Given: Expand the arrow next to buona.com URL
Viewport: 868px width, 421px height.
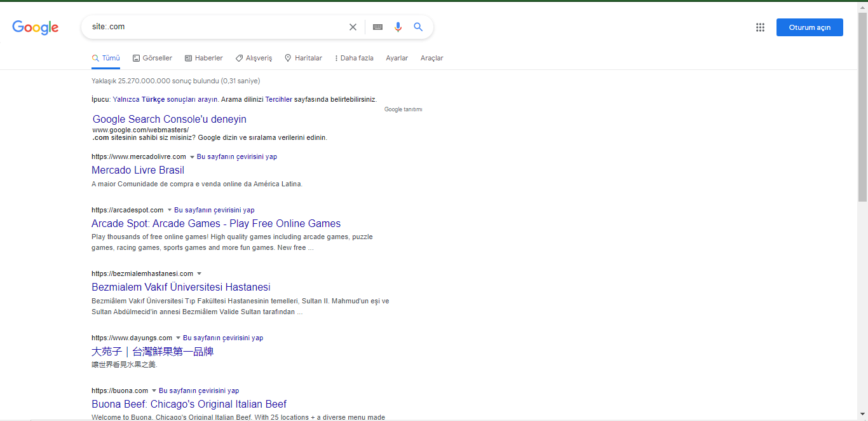Looking at the screenshot, I should pyautogui.click(x=154, y=391).
